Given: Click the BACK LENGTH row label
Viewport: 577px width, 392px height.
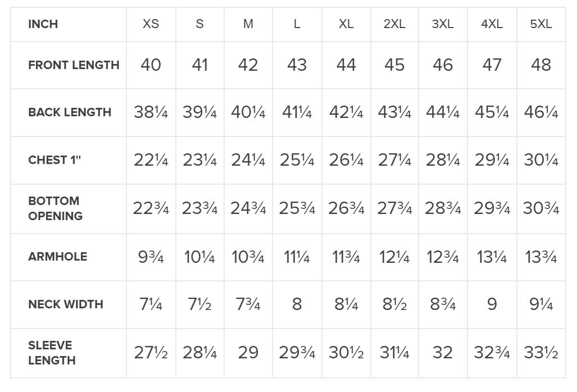Looking at the screenshot, I should point(70,112).
